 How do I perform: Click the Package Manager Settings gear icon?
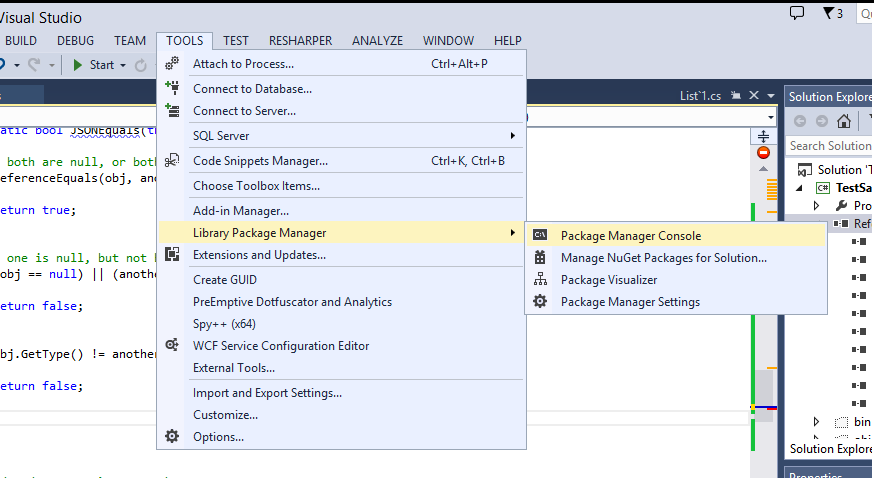(x=540, y=302)
